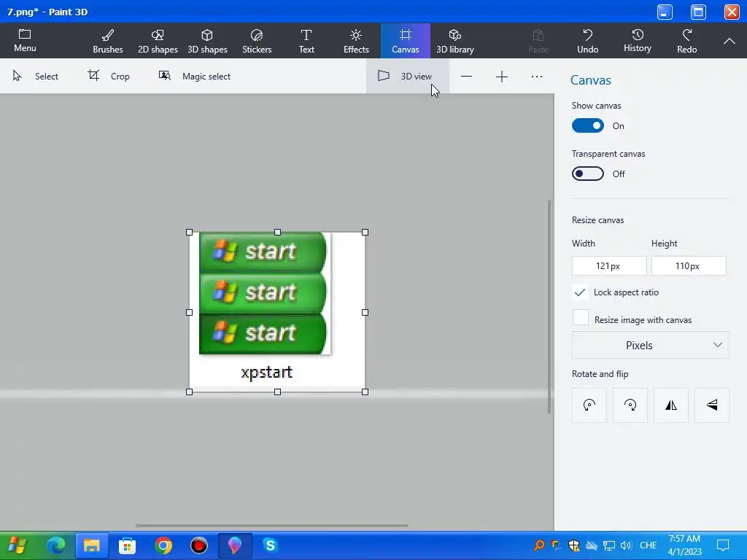
Task: Click the canvas Height field
Action: (689, 265)
